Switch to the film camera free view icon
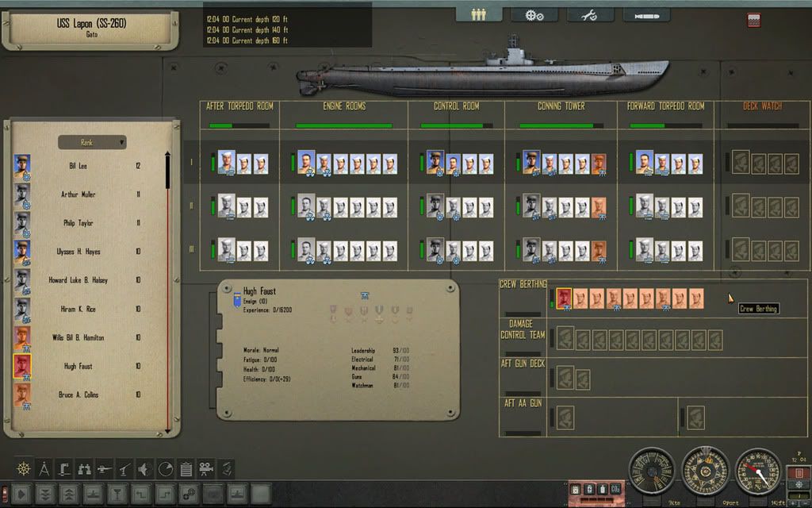The width and height of the screenshot is (812, 508). pos(205,469)
